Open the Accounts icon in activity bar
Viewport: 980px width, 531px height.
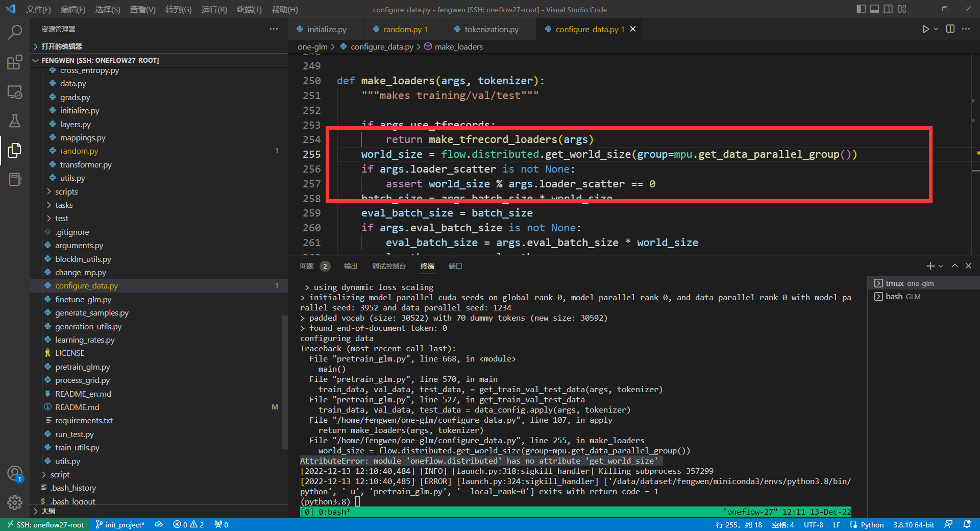coord(15,474)
